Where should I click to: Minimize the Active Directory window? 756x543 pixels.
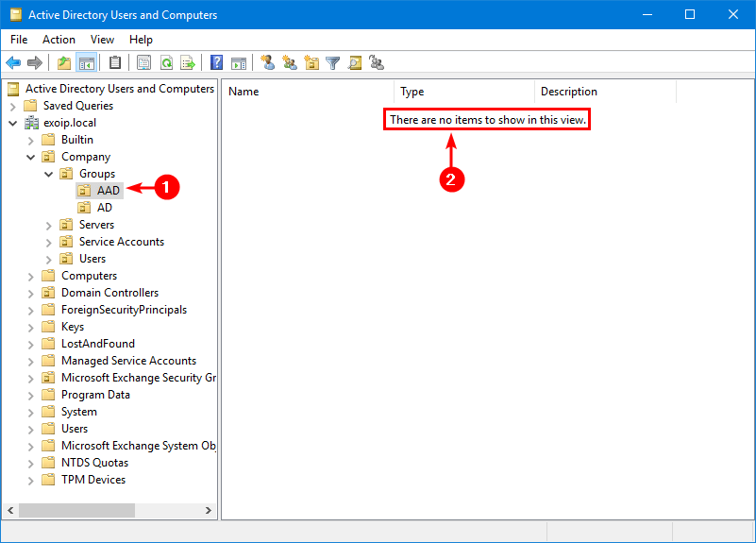647,14
